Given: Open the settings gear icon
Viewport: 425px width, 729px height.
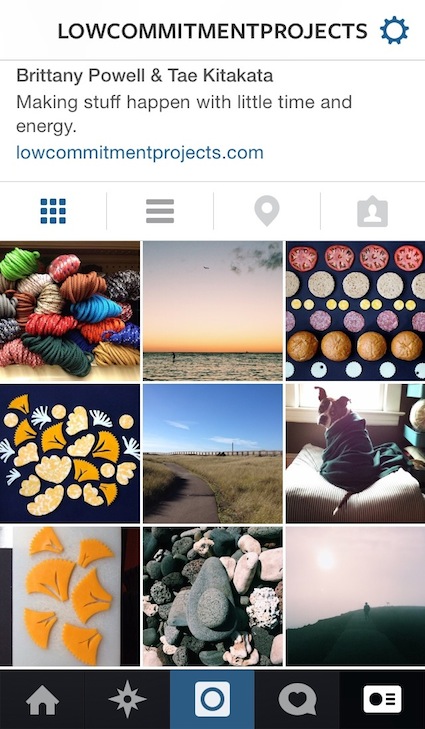Looking at the screenshot, I should click(x=394, y=31).
